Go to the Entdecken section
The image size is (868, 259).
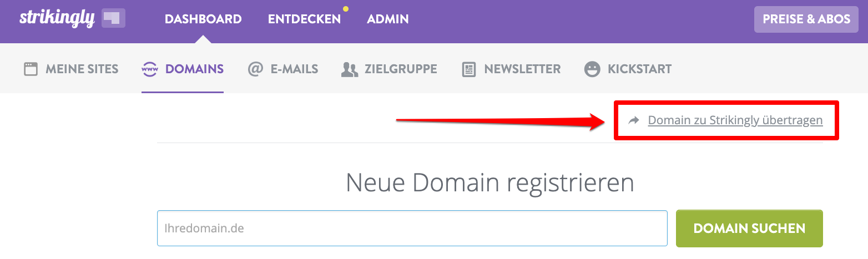coord(304,19)
